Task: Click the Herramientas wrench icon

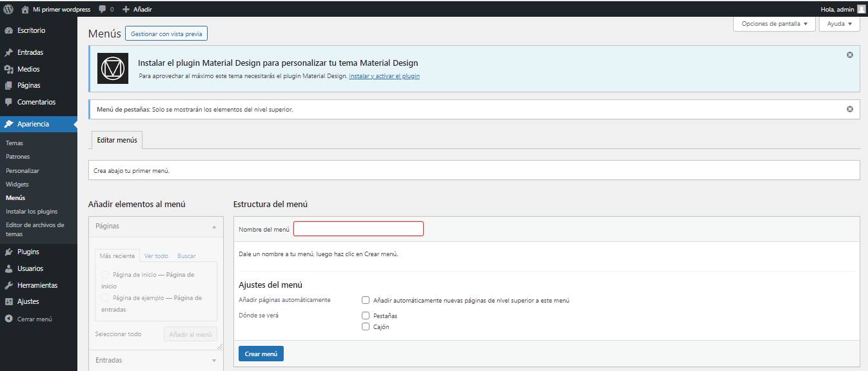Action: [x=9, y=285]
